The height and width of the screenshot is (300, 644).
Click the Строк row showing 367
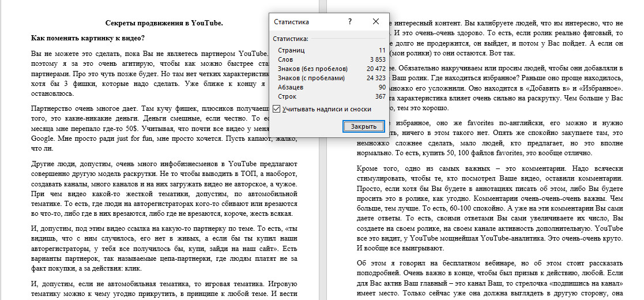pos(332,96)
